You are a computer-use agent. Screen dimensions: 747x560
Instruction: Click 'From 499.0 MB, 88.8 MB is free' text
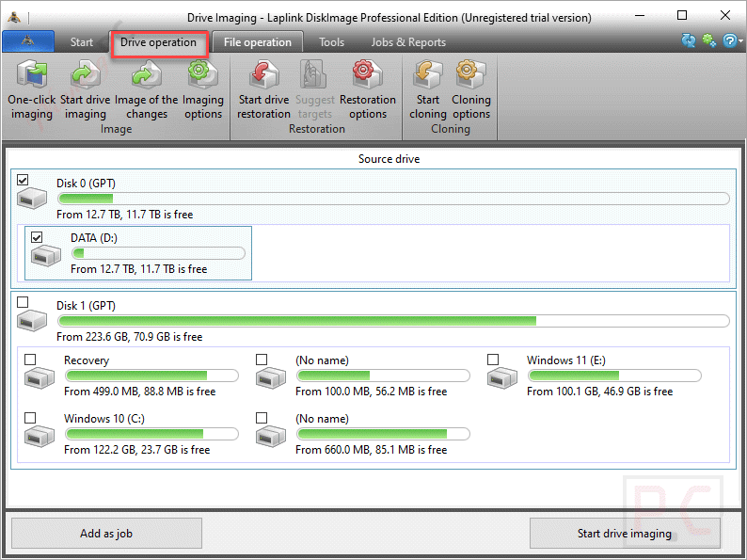pyautogui.click(x=140, y=392)
